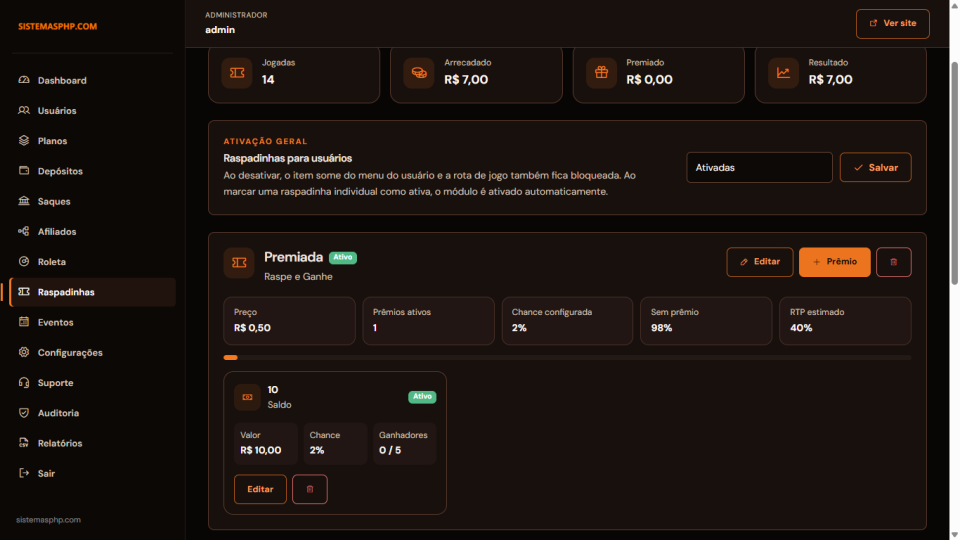Click the sistemasphp.com footer link

tap(48, 520)
